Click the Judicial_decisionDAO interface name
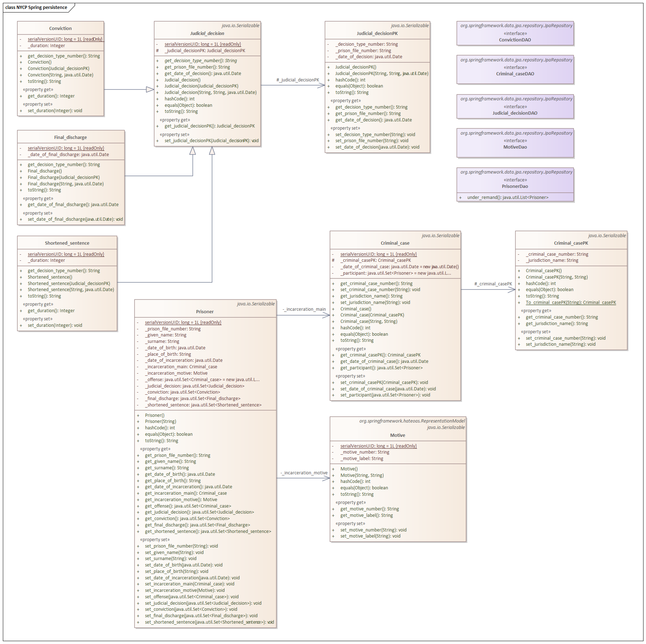This screenshot has width=646, height=644. pyautogui.click(x=515, y=113)
